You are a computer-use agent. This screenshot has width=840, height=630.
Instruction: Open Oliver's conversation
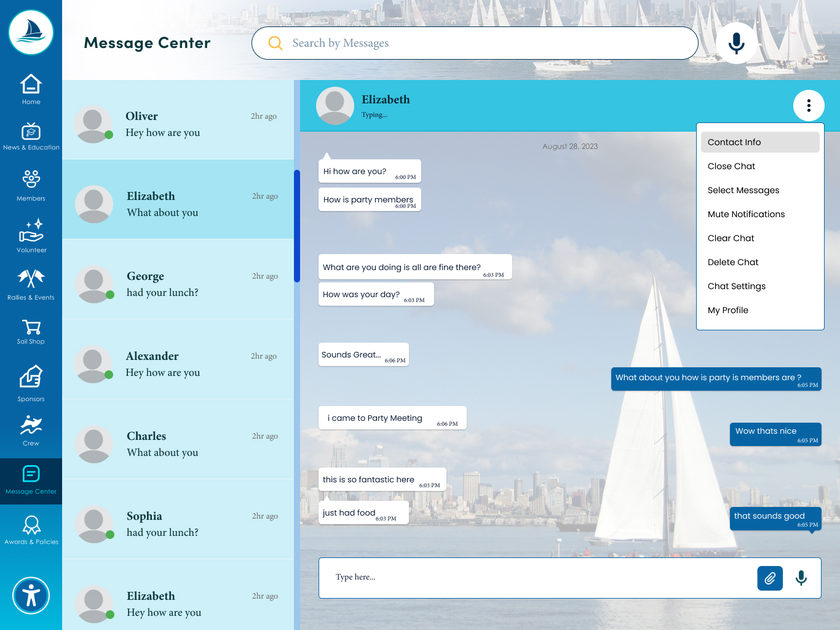pyautogui.click(x=178, y=124)
